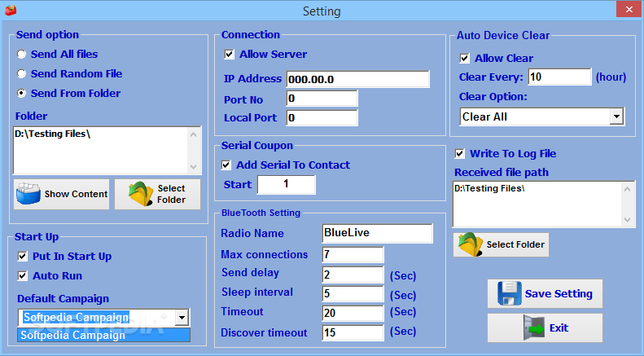Toggle the Allow Server checkbox

229,55
